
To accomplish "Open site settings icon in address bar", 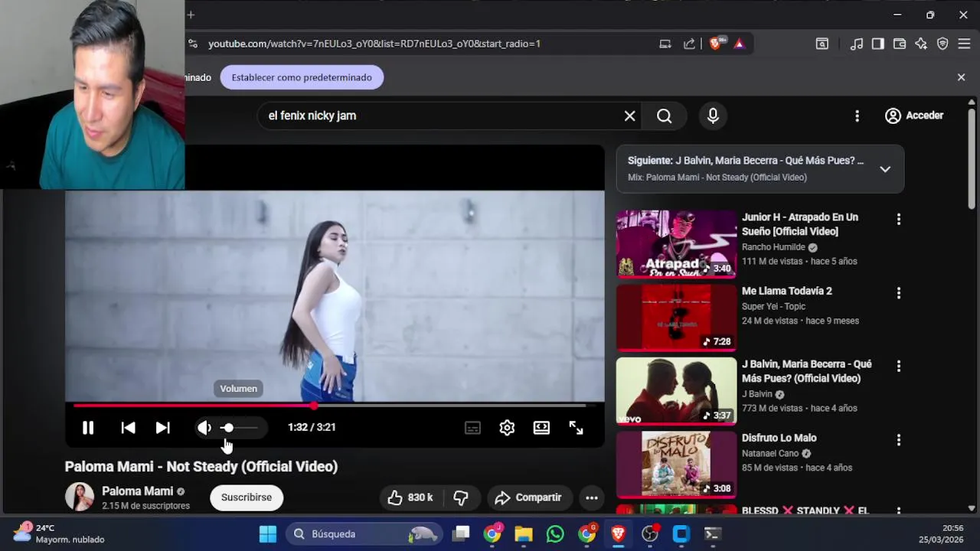I will 192,44.
